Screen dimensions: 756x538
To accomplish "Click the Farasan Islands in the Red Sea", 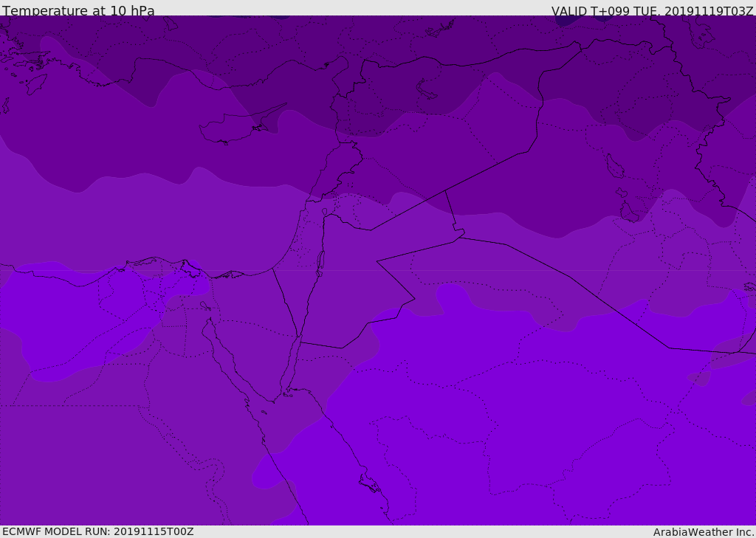I will coord(370,483).
